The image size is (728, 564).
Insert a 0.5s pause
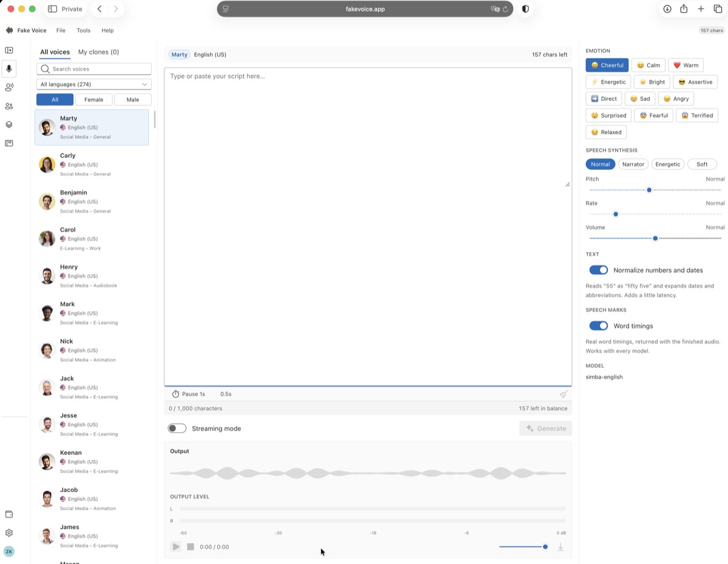coord(226,394)
